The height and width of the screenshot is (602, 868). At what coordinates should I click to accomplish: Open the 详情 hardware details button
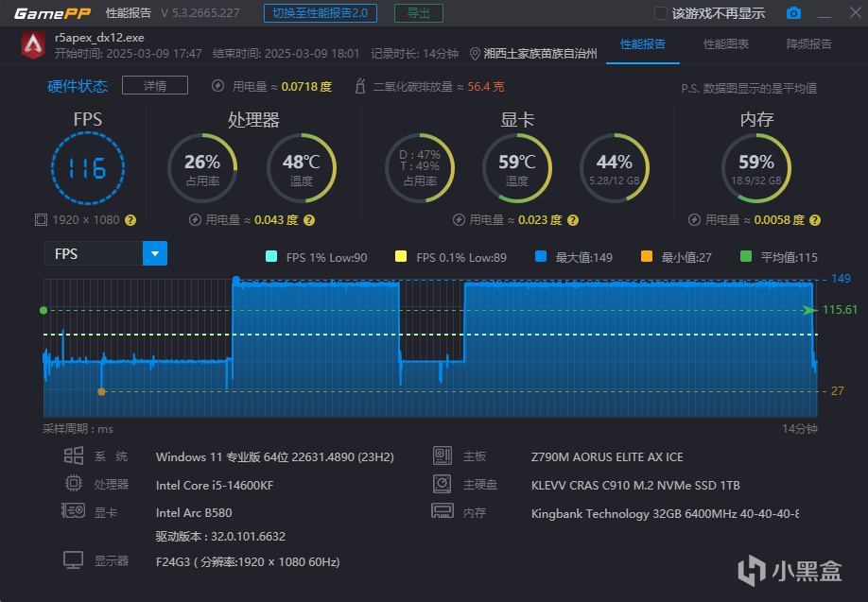(x=155, y=86)
